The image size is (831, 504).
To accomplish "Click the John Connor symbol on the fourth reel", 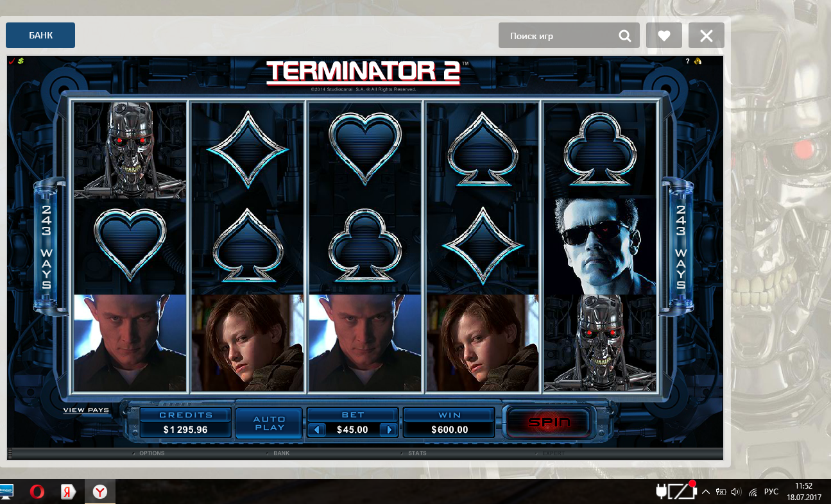I will 483,342.
